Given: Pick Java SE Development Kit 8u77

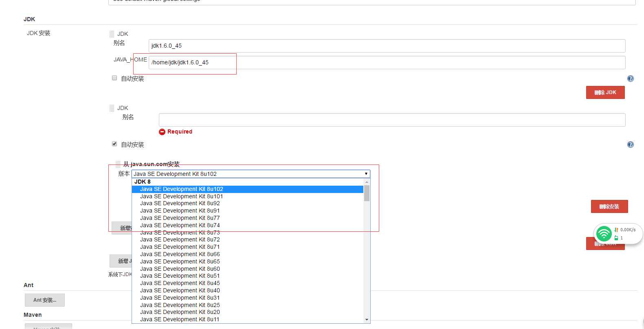Looking at the screenshot, I should coord(248,218).
